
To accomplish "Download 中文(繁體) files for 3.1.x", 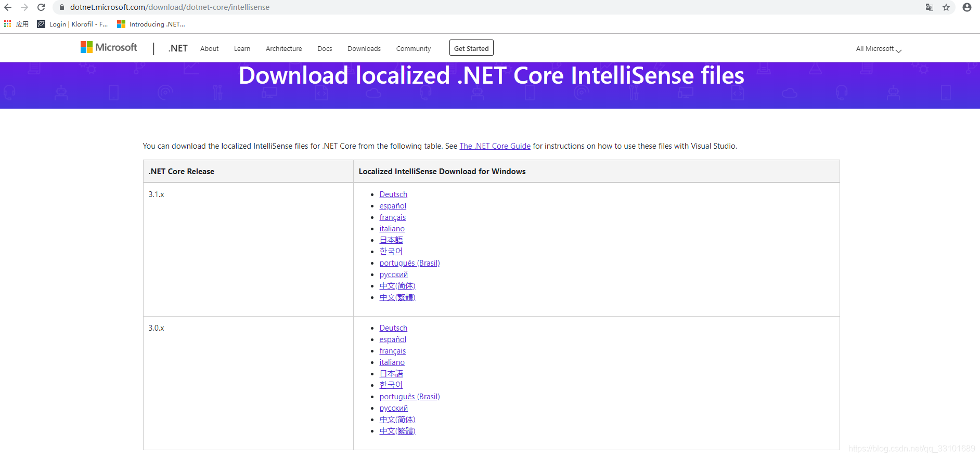I will pos(397,297).
